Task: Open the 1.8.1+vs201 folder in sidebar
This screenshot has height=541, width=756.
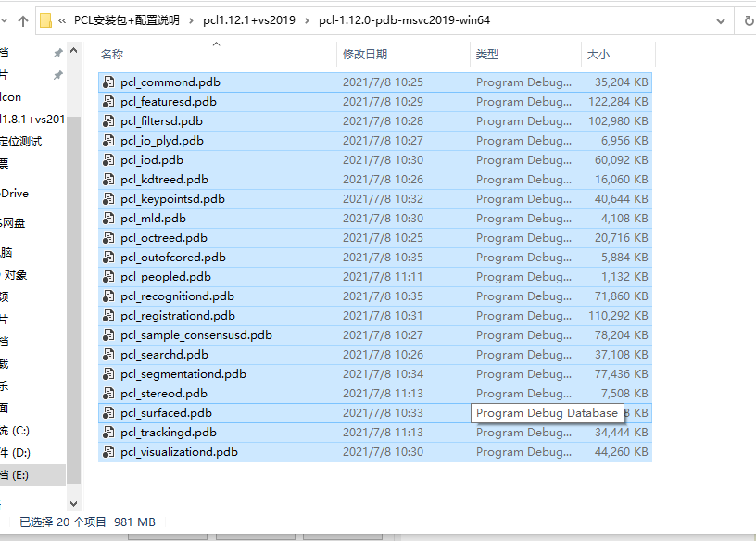Action: pos(32,120)
